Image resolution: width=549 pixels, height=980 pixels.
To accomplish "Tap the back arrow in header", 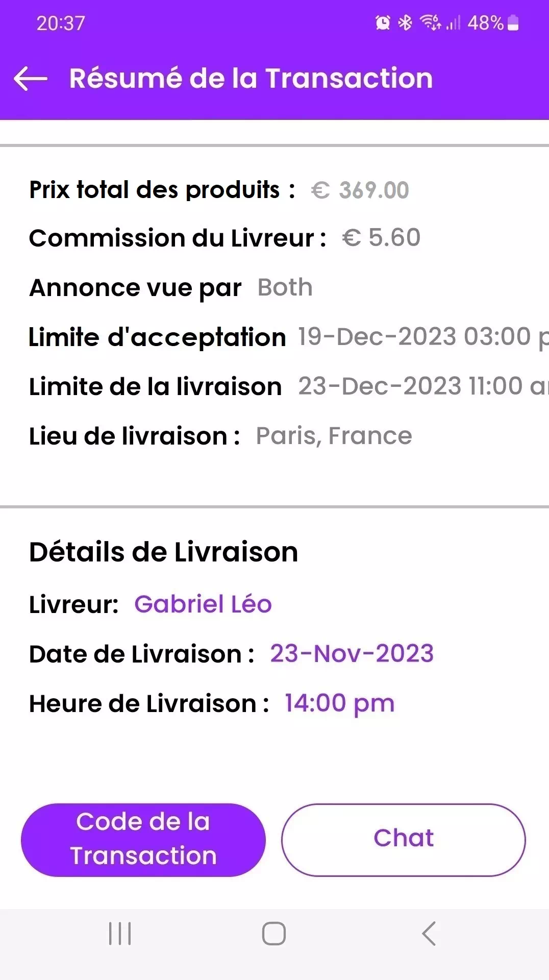I will point(31,79).
